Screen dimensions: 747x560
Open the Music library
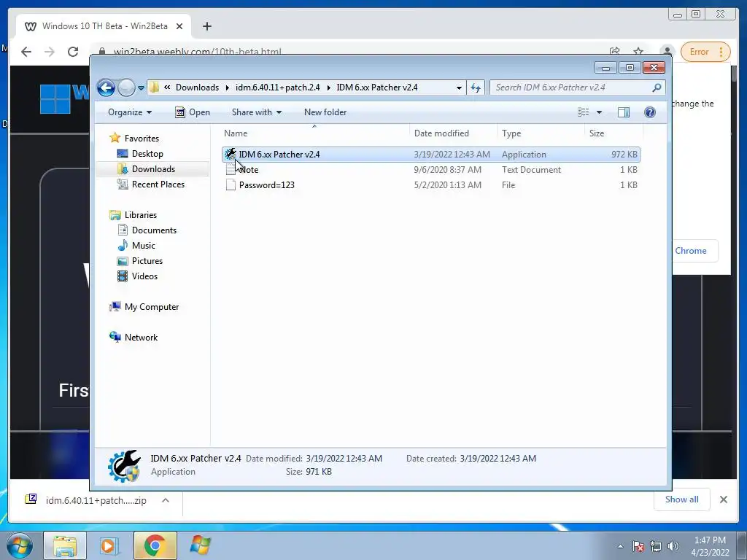(144, 245)
